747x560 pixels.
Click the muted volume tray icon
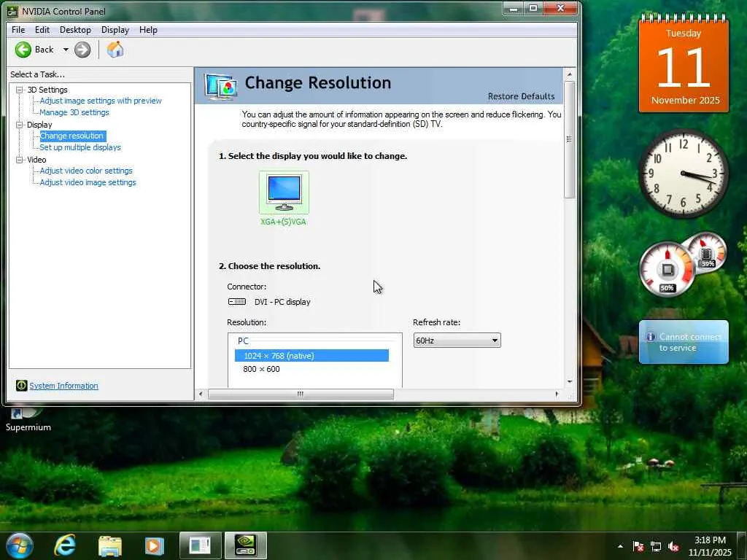click(x=673, y=547)
